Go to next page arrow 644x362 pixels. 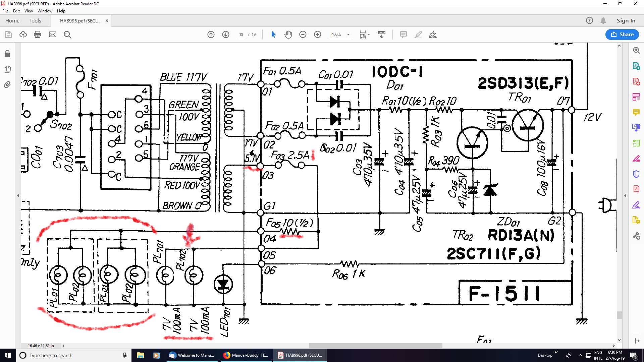[x=226, y=35]
